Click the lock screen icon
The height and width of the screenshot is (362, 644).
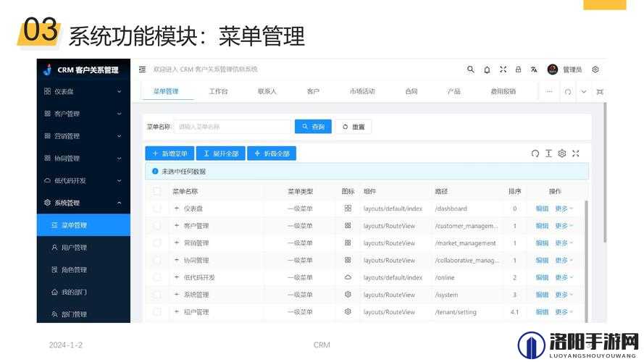(x=519, y=70)
